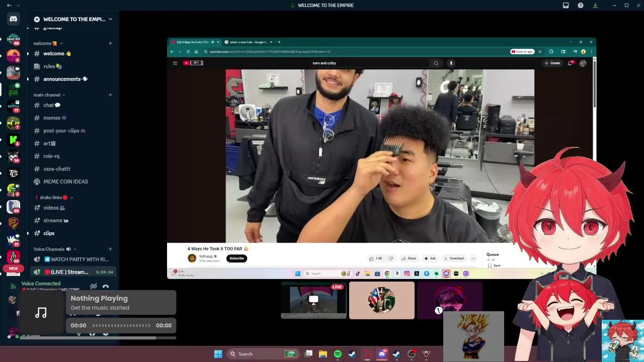Open a new browser tab with plus
Image resolution: width=644 pixels, height=362 pixels.
pyautogui.click(x=279, y=42)
